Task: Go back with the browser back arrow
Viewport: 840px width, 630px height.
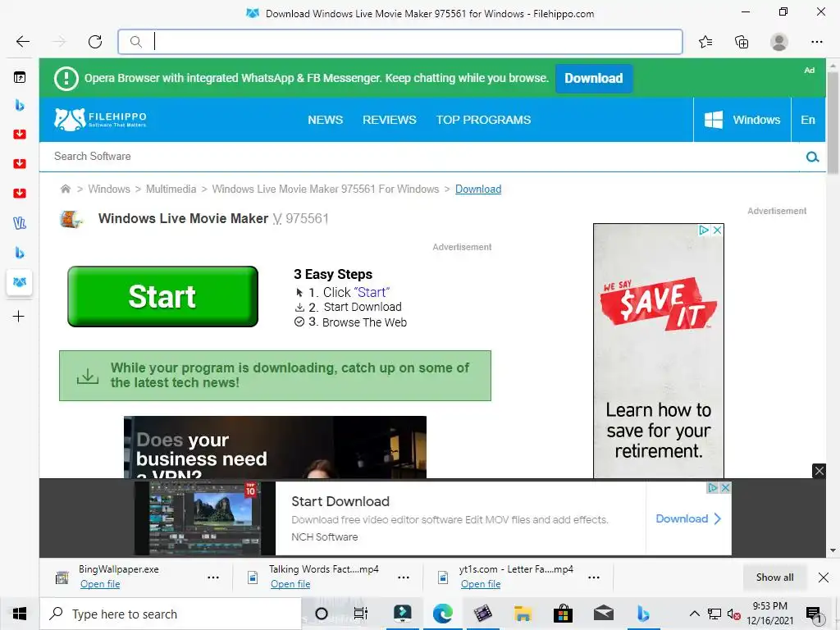Action: click(22, 42)
